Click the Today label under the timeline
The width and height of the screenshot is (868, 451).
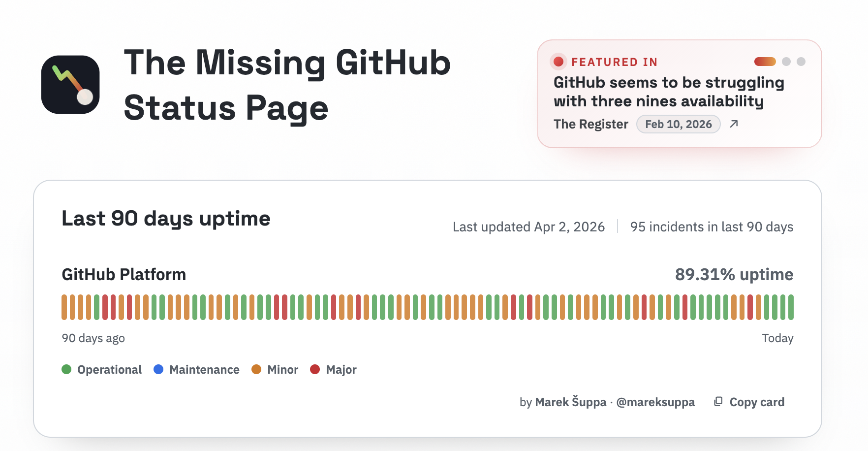click(x=777, y=338)
